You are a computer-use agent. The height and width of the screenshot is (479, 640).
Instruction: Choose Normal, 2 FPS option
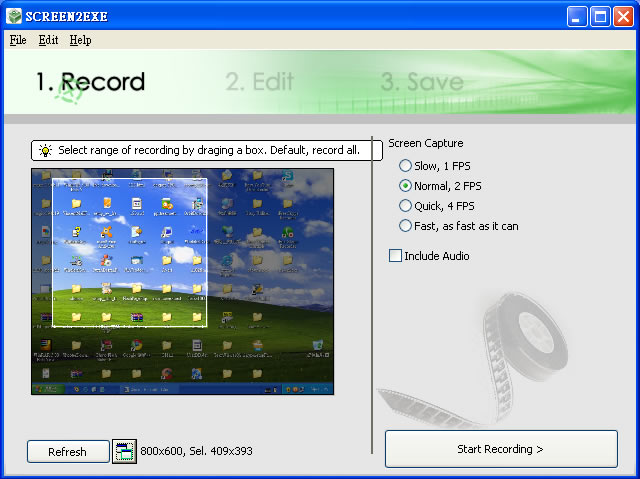pos(406,186)
